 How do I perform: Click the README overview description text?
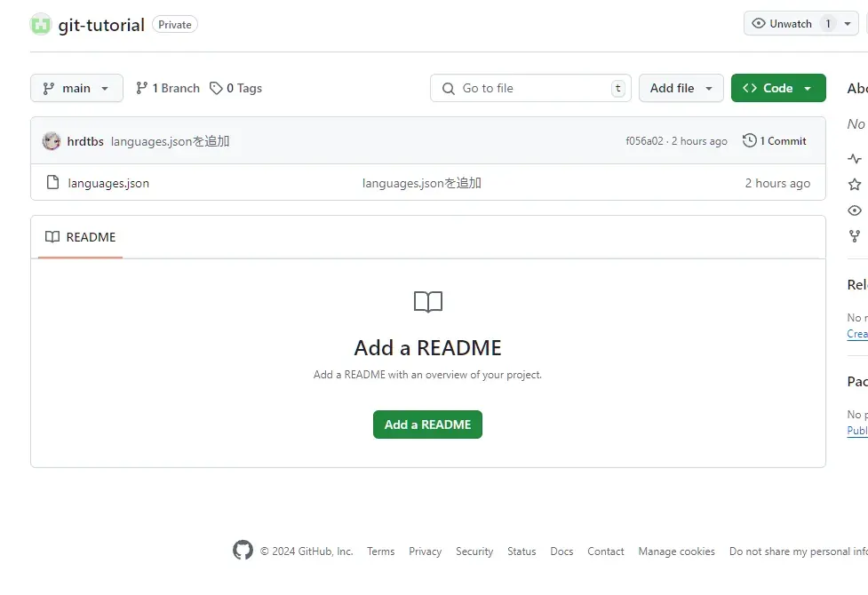pos(427,375)
